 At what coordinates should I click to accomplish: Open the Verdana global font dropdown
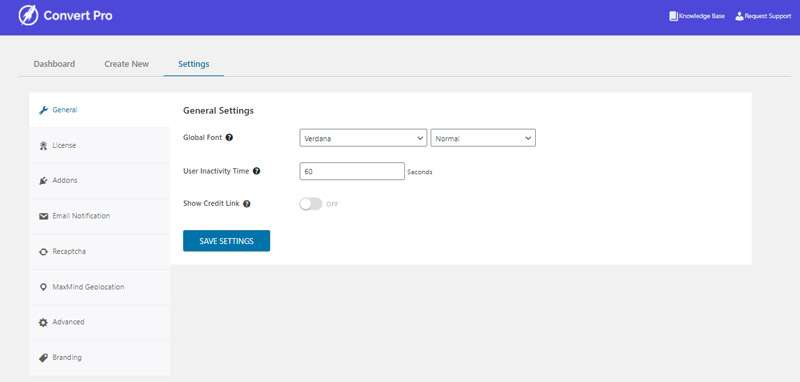pyautogui.click(x=363, y=138)
